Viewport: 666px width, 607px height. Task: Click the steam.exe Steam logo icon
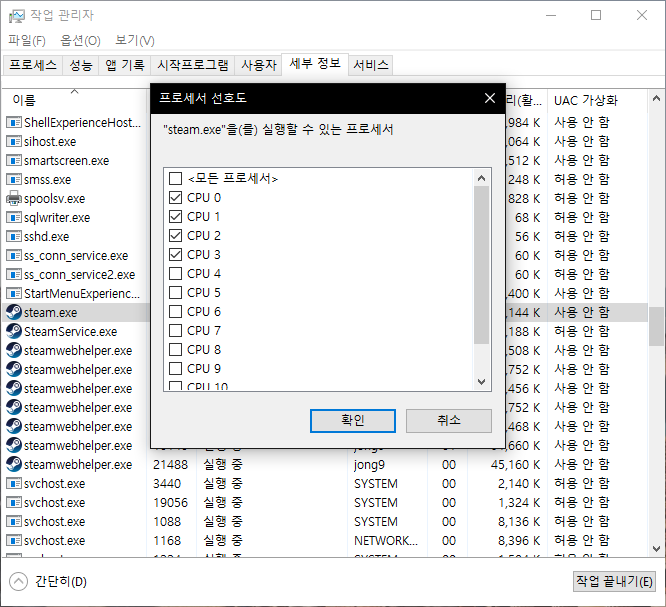[x=14, y=313]
